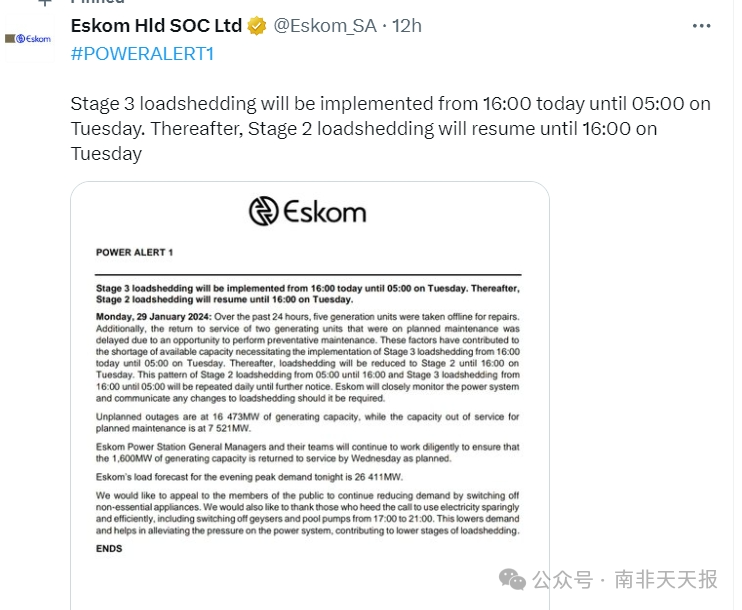Click the Eskom logo inside the statement image
The height and width of the screenshot is (610, 742).
point(308,211)
